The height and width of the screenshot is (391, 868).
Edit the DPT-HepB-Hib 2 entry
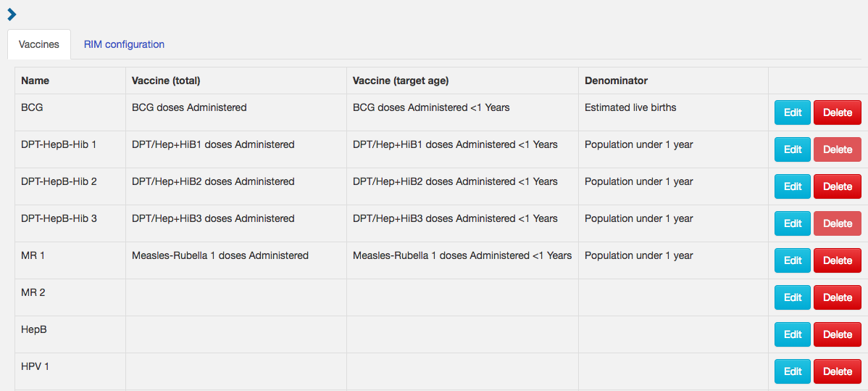[x=792, y=186]
